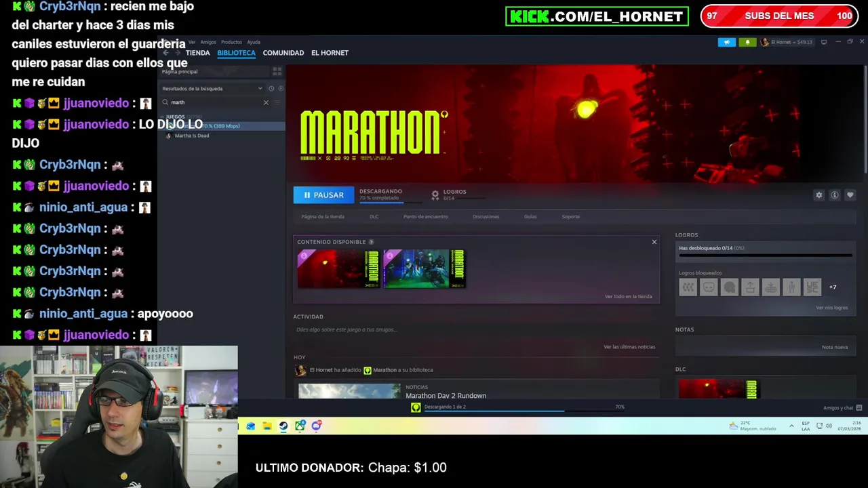Open help icon next to Contenido disponible
Image resolution: width=868 pixels, height=488 pixels.
click(x=371, y=242)
